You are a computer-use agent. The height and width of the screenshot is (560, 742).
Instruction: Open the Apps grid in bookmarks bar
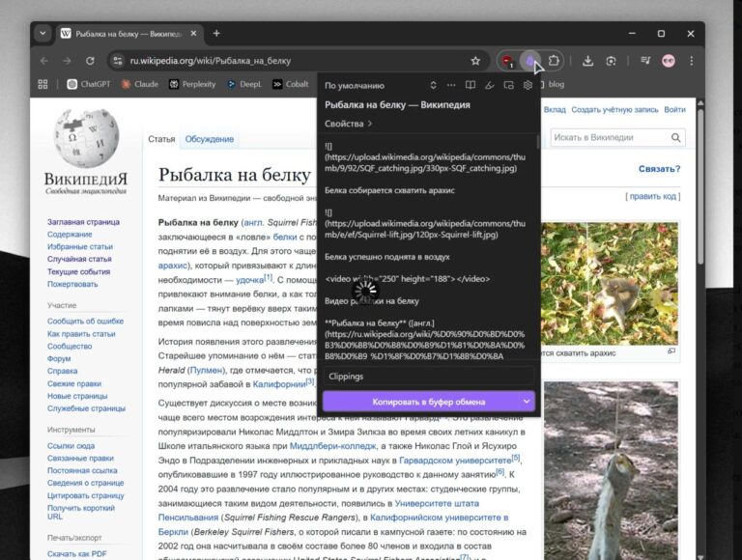(43, 84)
